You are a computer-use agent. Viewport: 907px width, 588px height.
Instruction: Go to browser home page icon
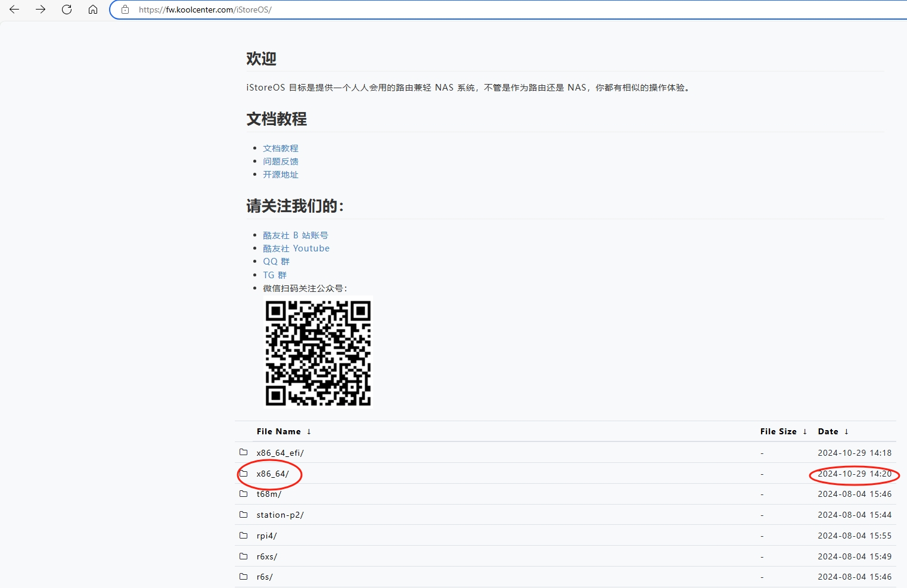(x=93, y=10)
